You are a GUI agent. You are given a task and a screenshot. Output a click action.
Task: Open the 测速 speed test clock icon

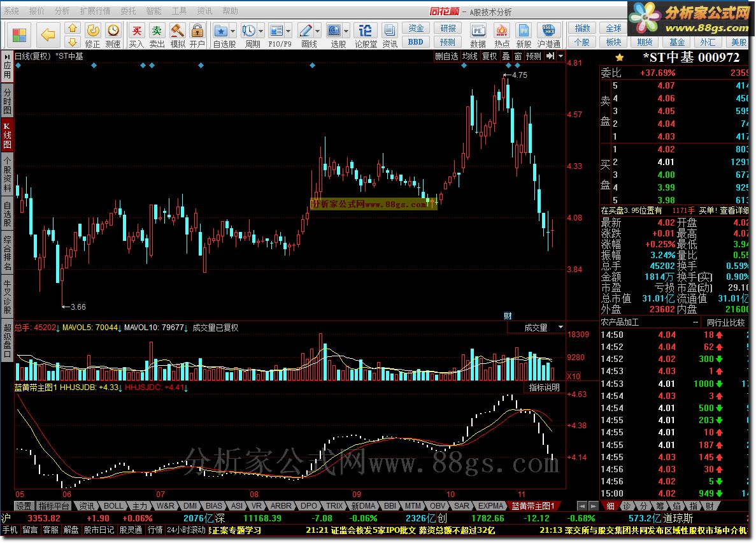(x=113, y=31)
